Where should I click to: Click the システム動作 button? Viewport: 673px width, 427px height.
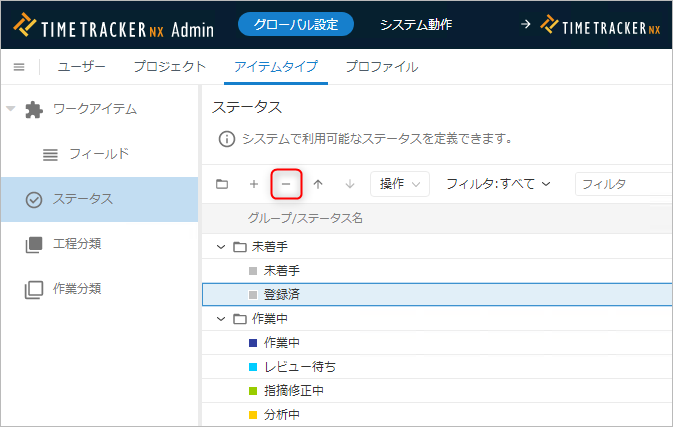pyautogui.click(x=415, y=25)
